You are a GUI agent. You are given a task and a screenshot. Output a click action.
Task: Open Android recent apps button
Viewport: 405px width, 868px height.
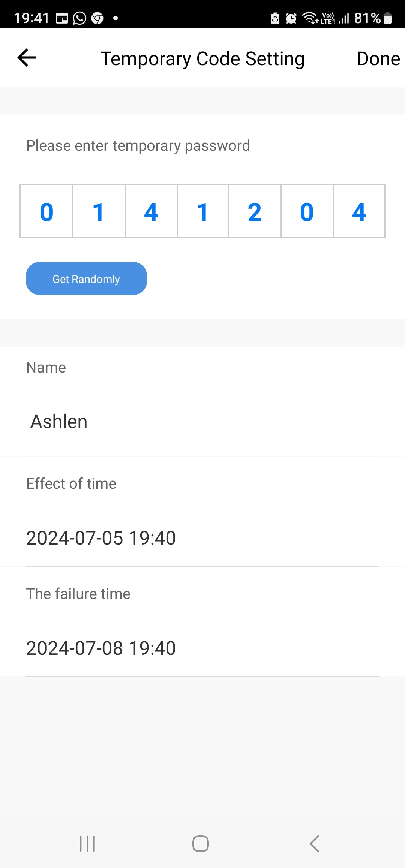(87, 844)
